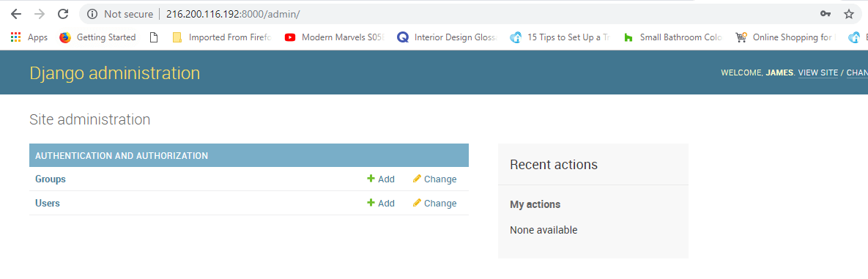Reload the page with refresh icon

point(63,14)
